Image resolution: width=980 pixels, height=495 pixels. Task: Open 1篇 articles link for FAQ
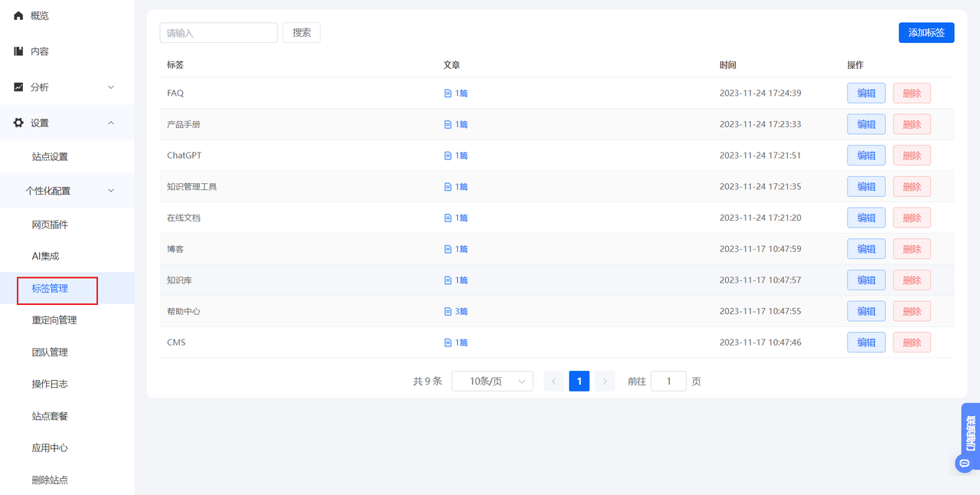(456, 93)
